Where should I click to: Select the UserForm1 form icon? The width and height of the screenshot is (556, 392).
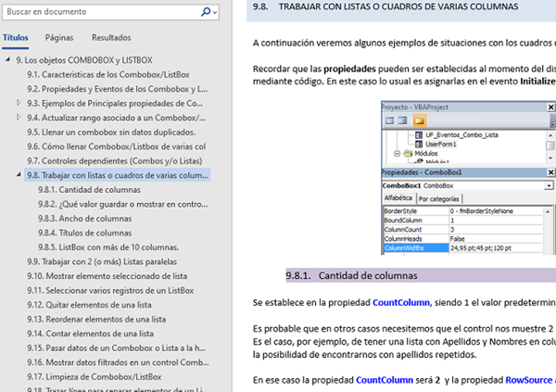coord(419,145)
